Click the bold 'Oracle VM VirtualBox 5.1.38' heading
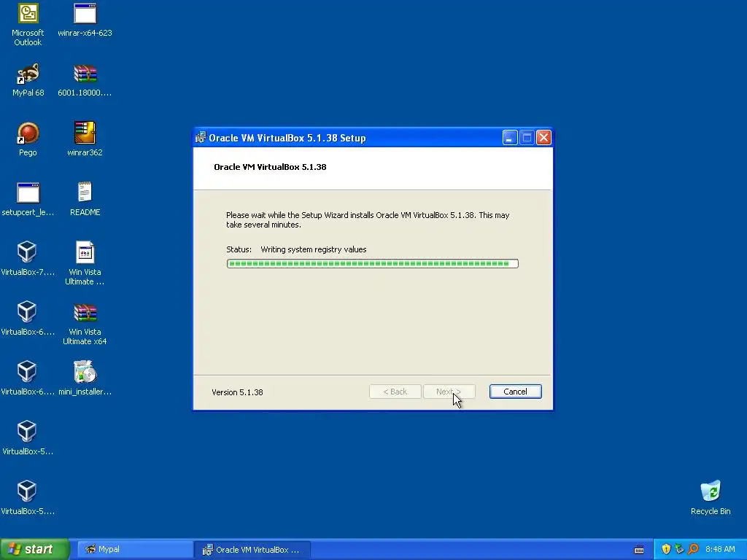This screenshot has height=560, width=747. [270, 167]
